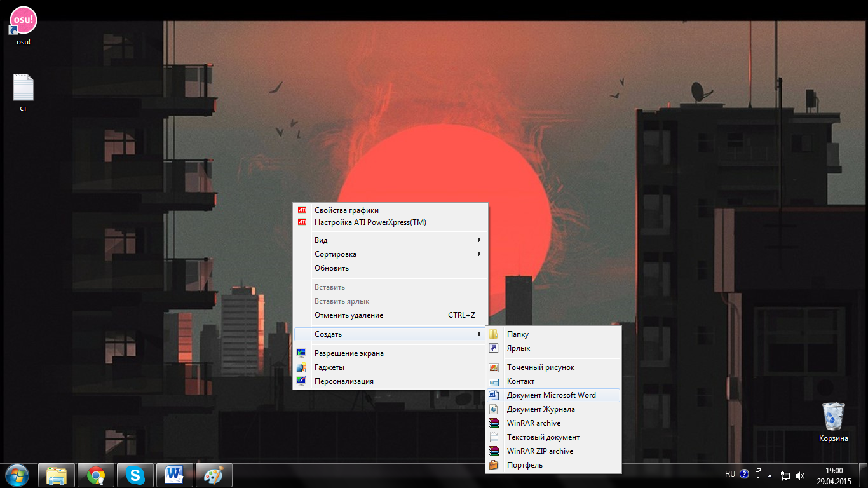The image size is (868, 488).
Task: Choose Свойства графики in context menu
Action: tap(390, 210)
